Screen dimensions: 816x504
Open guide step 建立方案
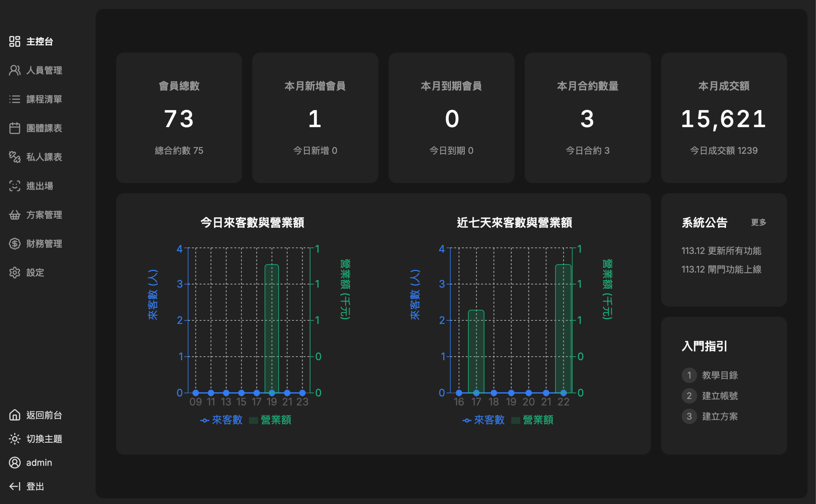click(x=720, y=416)
